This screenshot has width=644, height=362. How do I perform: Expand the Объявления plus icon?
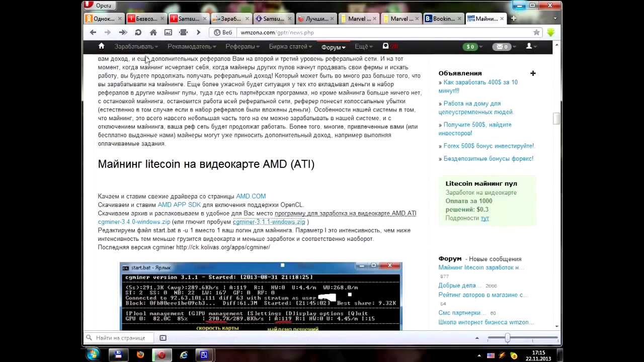pos(533,73)
